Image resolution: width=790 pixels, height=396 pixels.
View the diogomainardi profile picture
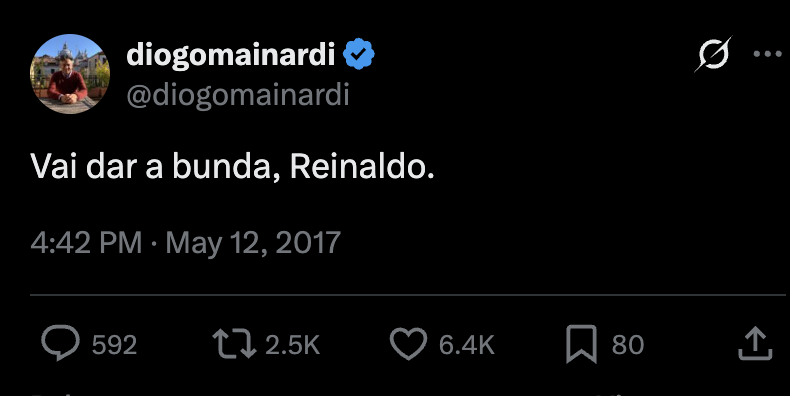point(70,74)
